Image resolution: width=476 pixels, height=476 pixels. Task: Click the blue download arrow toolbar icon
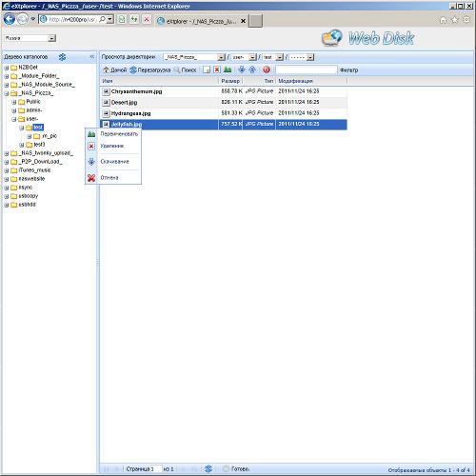tap(242, 69)
